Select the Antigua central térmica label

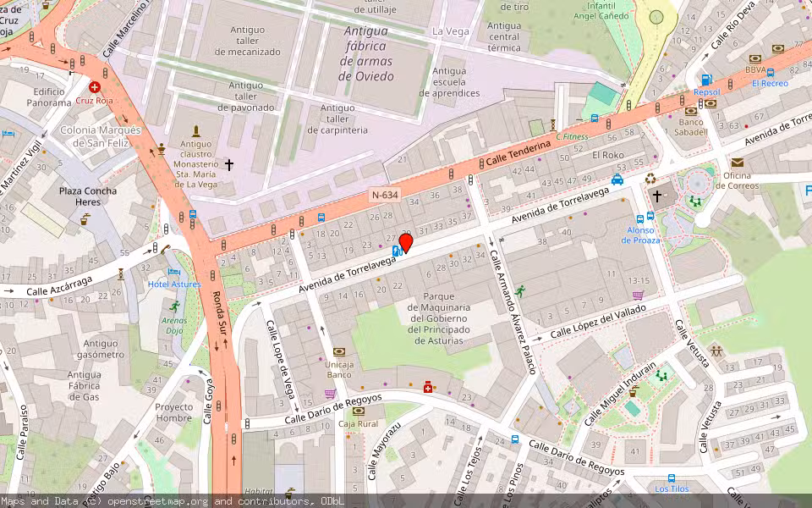pos(504,36)
